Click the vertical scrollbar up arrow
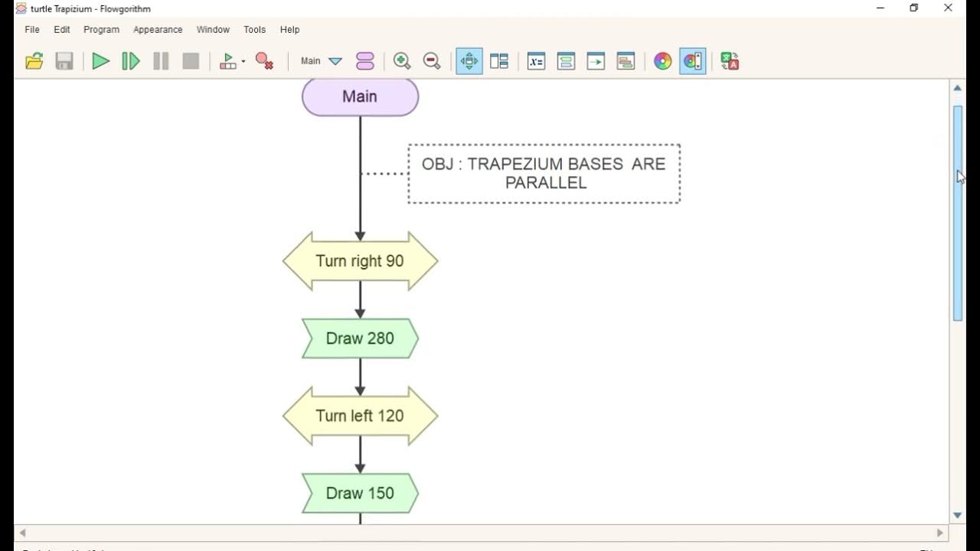The width and height of the screenshot is (980, 551). [x=957, y=88]
